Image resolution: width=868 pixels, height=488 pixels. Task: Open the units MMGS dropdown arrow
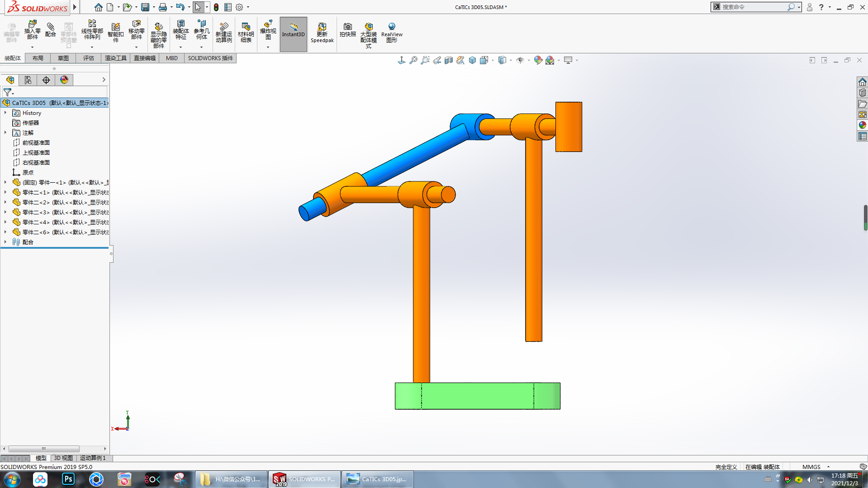pyautogui.click(x=828, y=467)
